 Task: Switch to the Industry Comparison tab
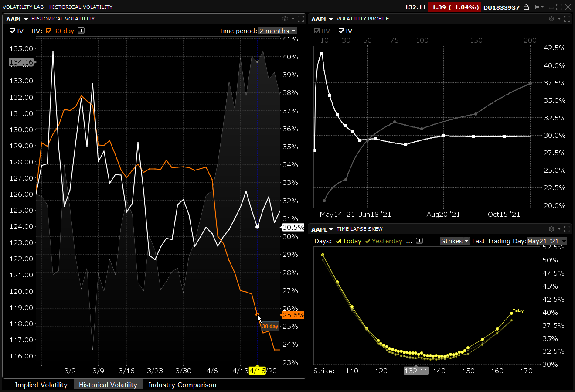pyautogui.click(x=182, y=385)
